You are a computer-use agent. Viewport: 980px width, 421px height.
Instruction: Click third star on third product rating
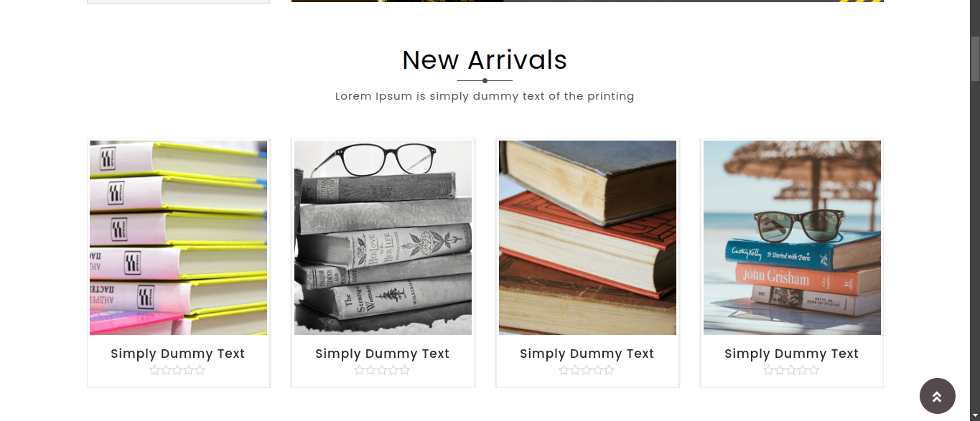pos(587,370)
